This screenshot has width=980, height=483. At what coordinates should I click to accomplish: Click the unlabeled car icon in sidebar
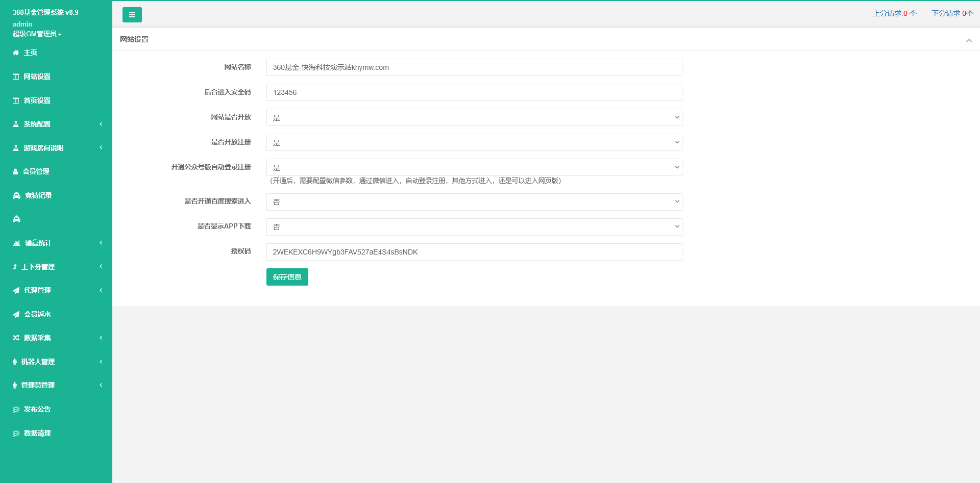(16, 219)
